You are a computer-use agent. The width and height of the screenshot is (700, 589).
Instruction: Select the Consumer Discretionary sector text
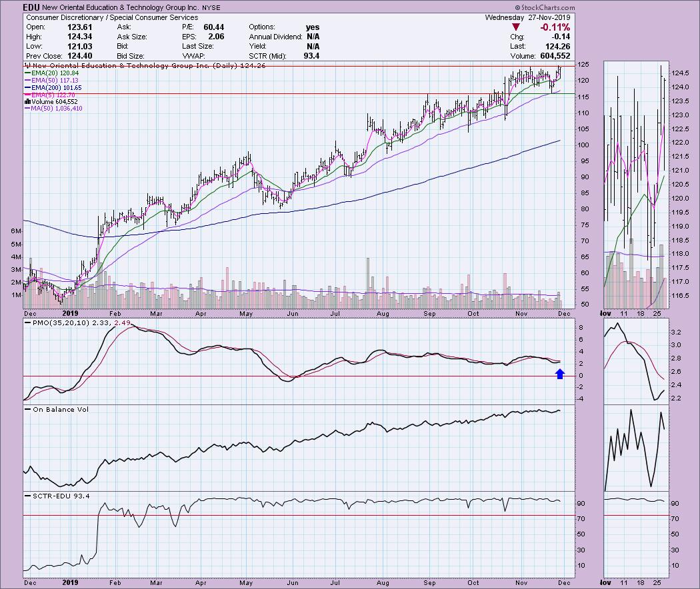point(65,17)
